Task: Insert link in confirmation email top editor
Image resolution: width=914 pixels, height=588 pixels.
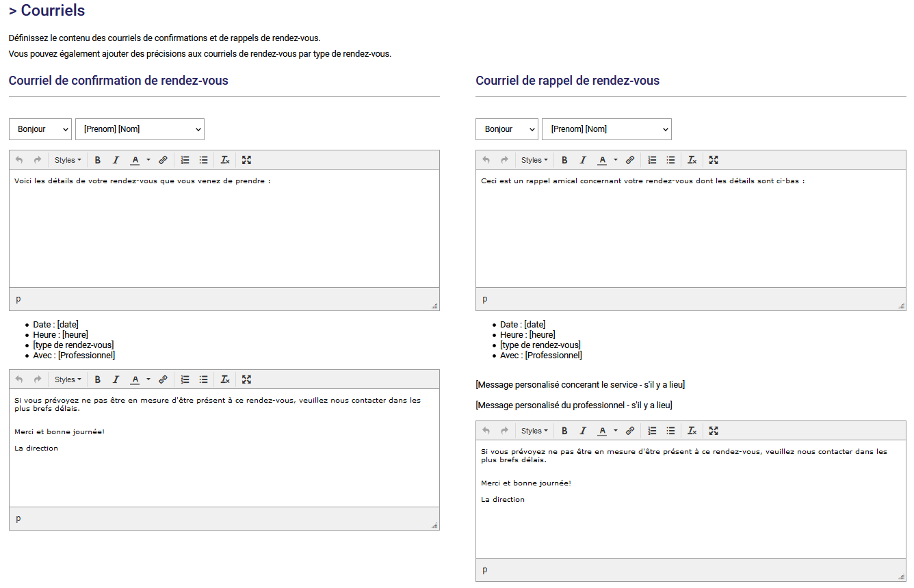Action: (x=163, y=160)
